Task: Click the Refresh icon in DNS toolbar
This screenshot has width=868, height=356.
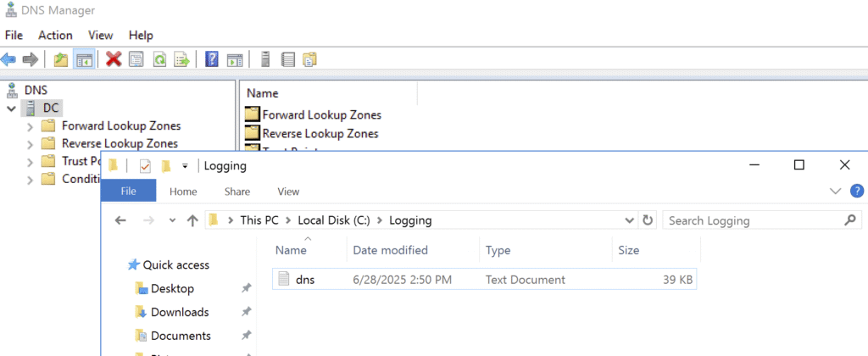Action: click(x=159, y=59)
